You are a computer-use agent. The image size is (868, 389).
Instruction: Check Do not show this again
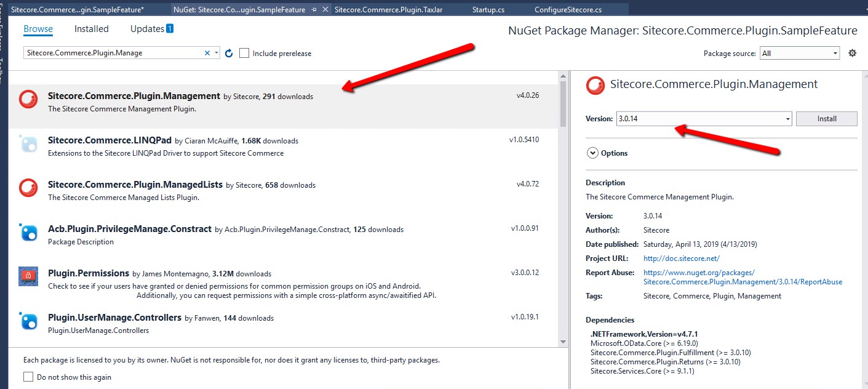pyautogui.click(x=28, y=377)
